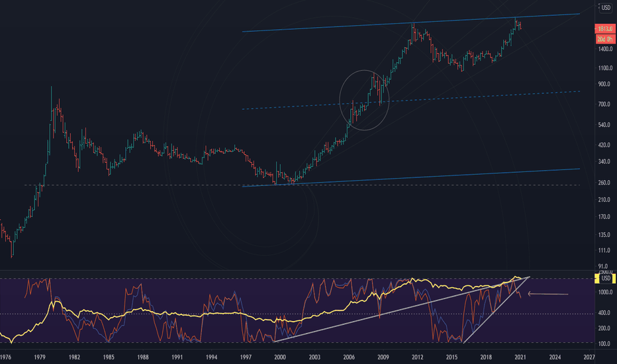
Task: Click the 1994 label on time axis
Action: coord(211,357)
